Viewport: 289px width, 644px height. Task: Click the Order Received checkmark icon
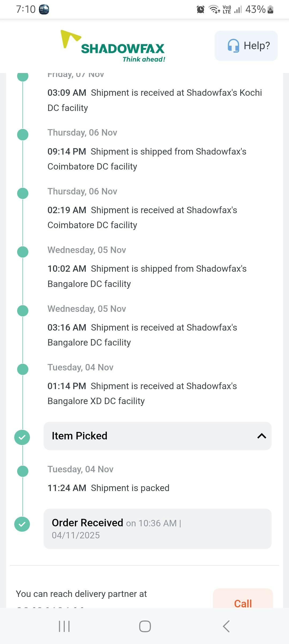(22, 524)
